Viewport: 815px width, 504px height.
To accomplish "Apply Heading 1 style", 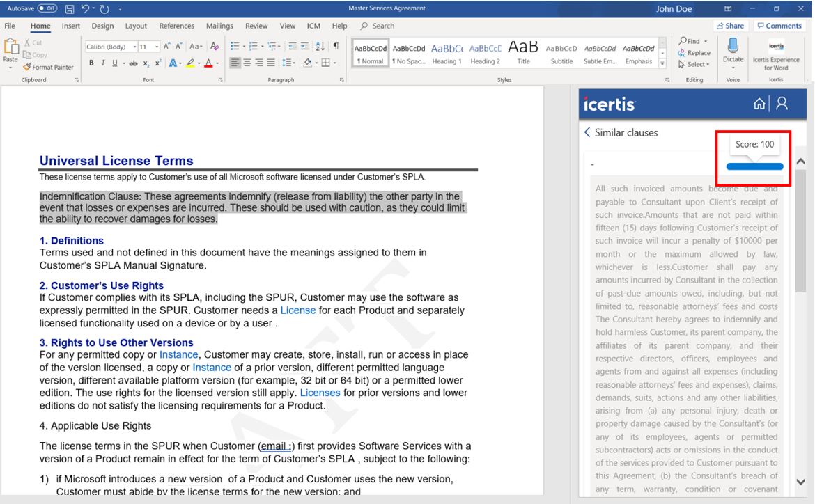I will 447,54.
